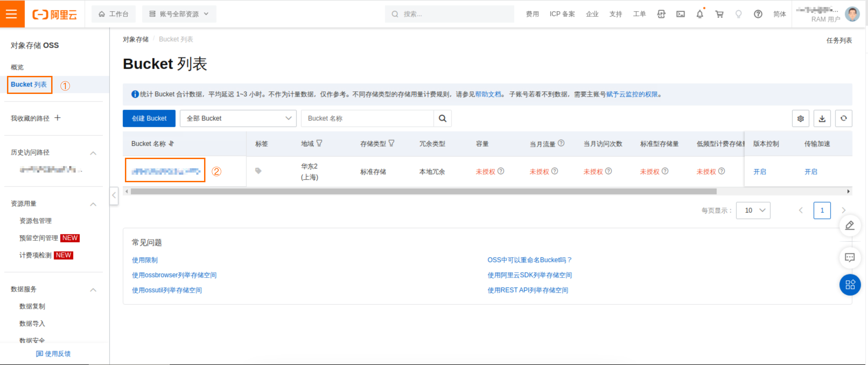Launch Cloud Shell terminal icon
The image size is (868, 365).
680,14
